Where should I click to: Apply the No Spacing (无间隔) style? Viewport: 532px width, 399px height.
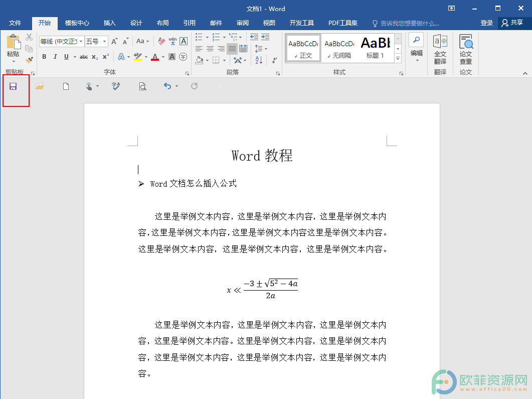pyautogui.click(x=339, y=48)
